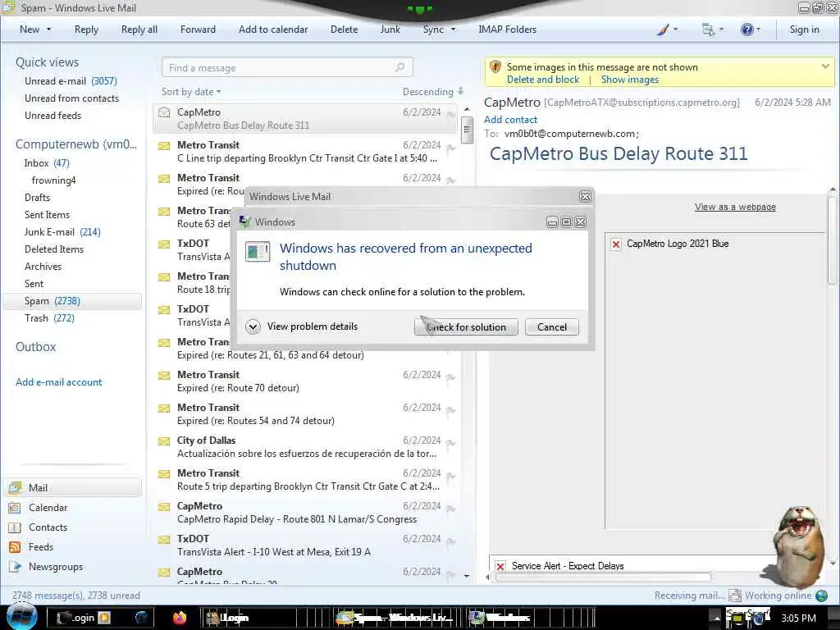Click the Show images link

coord(630,80)
